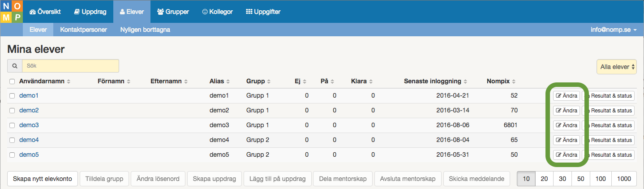Sort by Alias column arrows

click(x=228, y=82)
